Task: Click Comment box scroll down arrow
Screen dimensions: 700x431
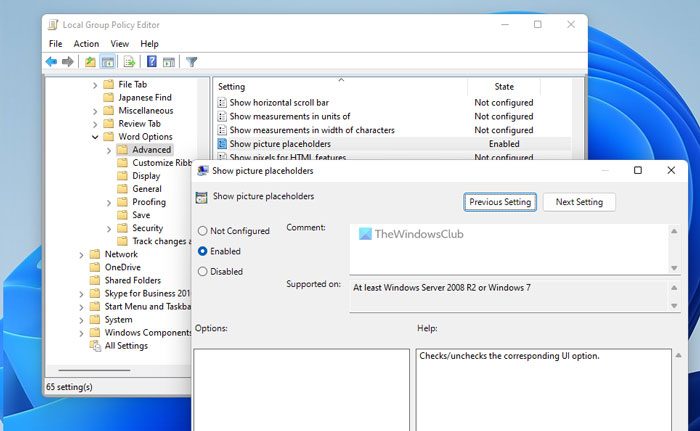Action: click(674, 268)
